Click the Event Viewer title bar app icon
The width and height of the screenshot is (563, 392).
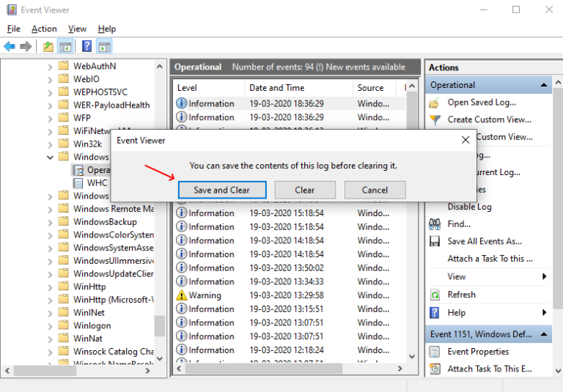click(x=12, y=10)
